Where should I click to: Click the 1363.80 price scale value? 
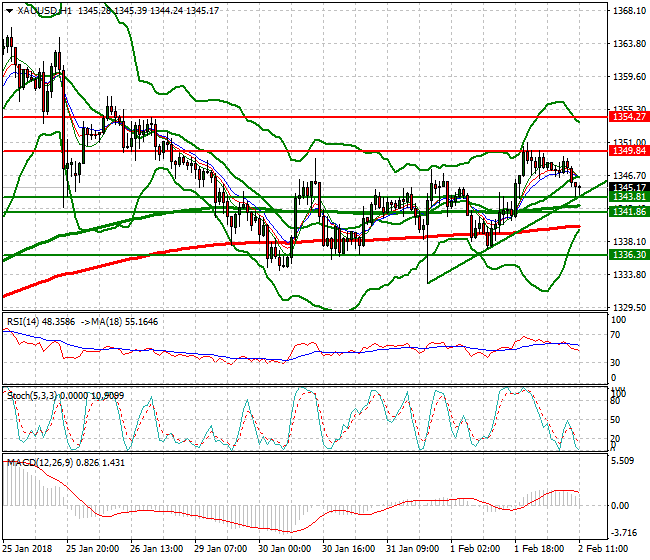tap(629, 44)
